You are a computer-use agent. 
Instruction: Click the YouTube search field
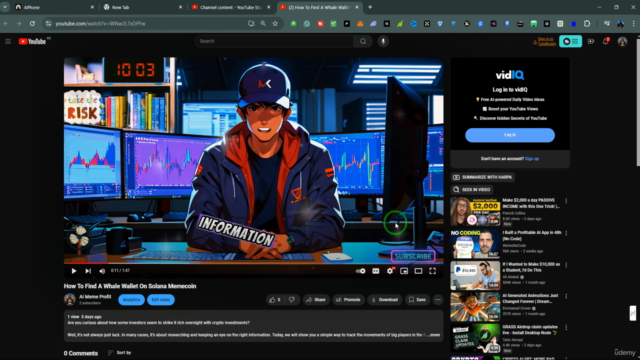coord(274,41)
